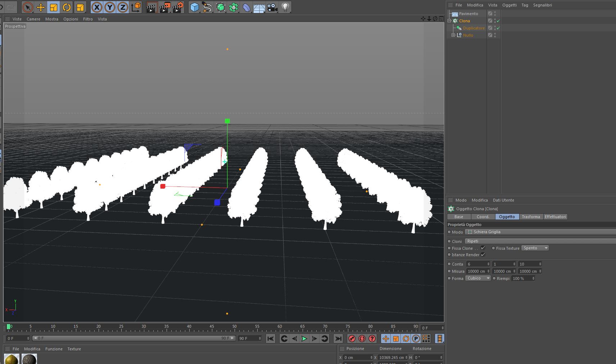Viewport: 616px width, 364px height.
Task: Open the Segnalibri menu
Action: (543, 5)
